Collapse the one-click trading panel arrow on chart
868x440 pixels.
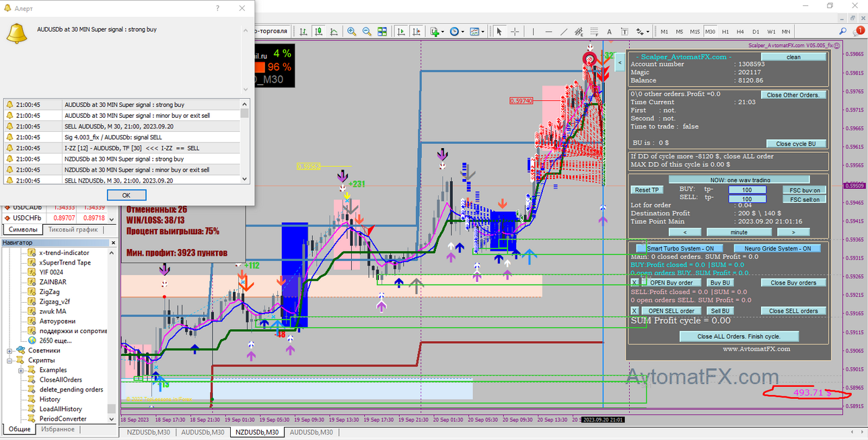click(620, 62)
